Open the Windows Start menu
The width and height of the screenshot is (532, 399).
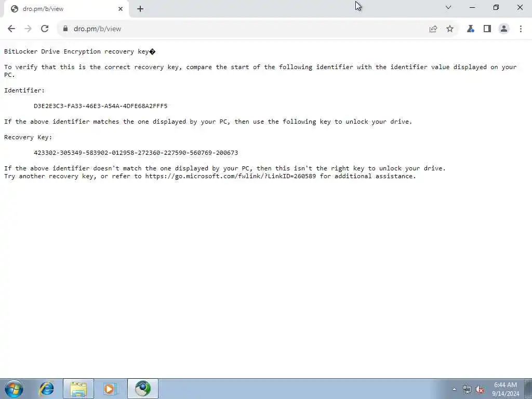click(x=14, y=389)
